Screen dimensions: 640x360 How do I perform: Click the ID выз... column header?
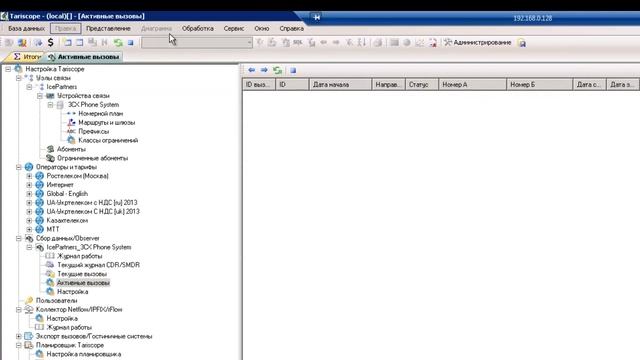(x=259, y=84)
